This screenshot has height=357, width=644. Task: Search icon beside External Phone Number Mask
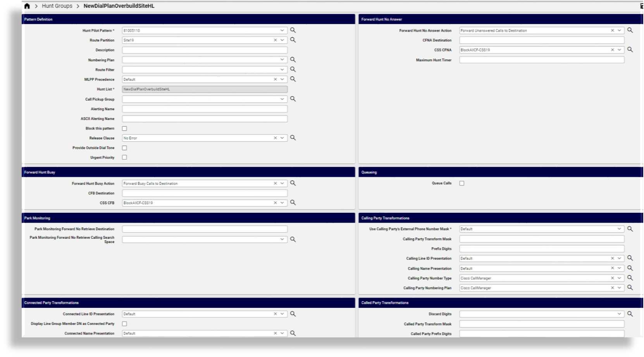(x=630, y=229)
